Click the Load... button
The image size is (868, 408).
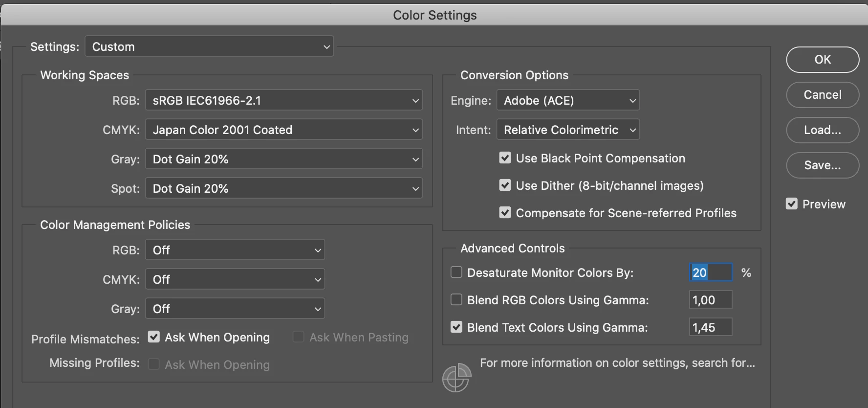(822, 130)
